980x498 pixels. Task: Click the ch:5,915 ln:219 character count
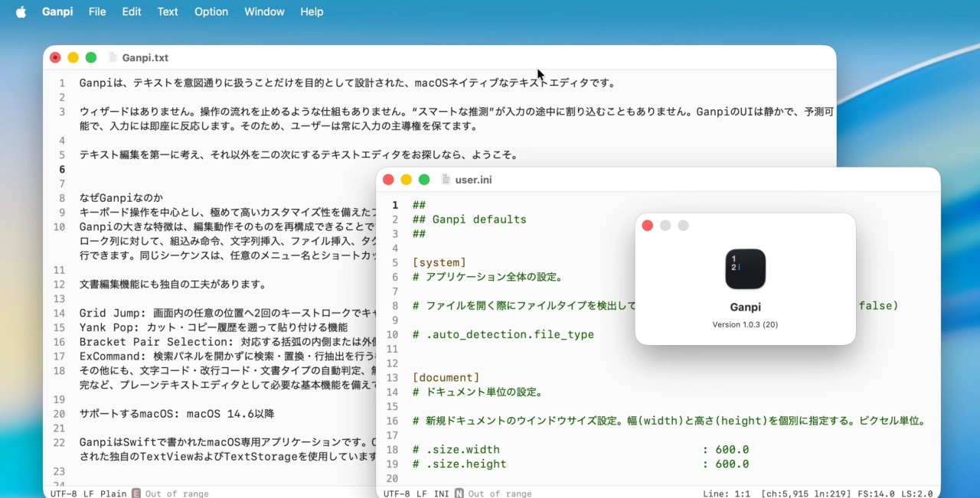[805, 493]
